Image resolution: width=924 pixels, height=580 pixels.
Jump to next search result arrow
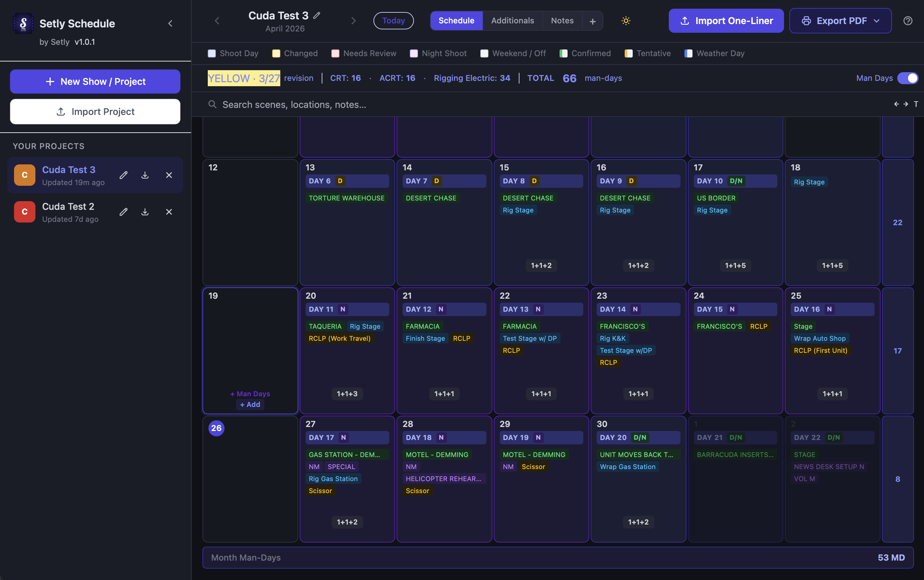[x=906, y=104]
